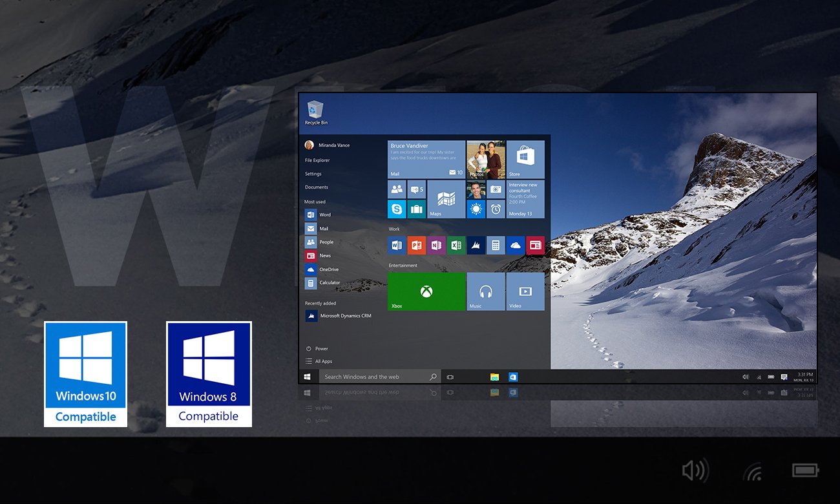840x504 pixels.
Task: Open the News tile in Work group
Action: (x=536, y=245)
